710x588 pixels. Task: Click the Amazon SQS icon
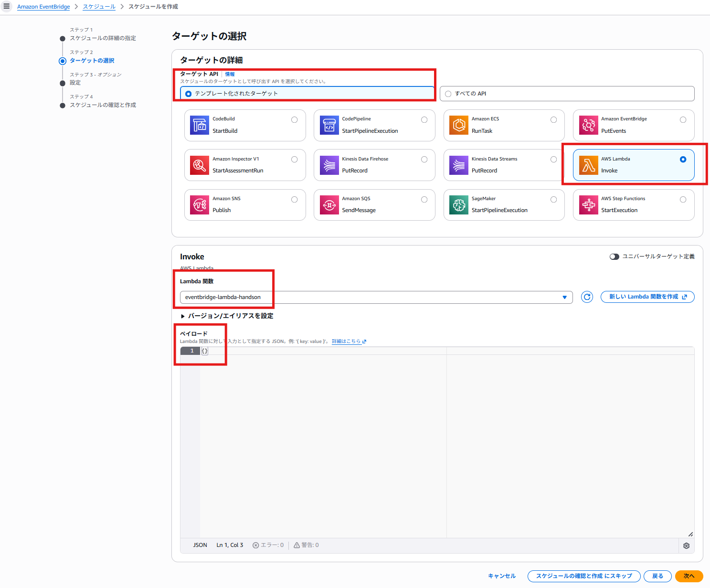[329, 205]
